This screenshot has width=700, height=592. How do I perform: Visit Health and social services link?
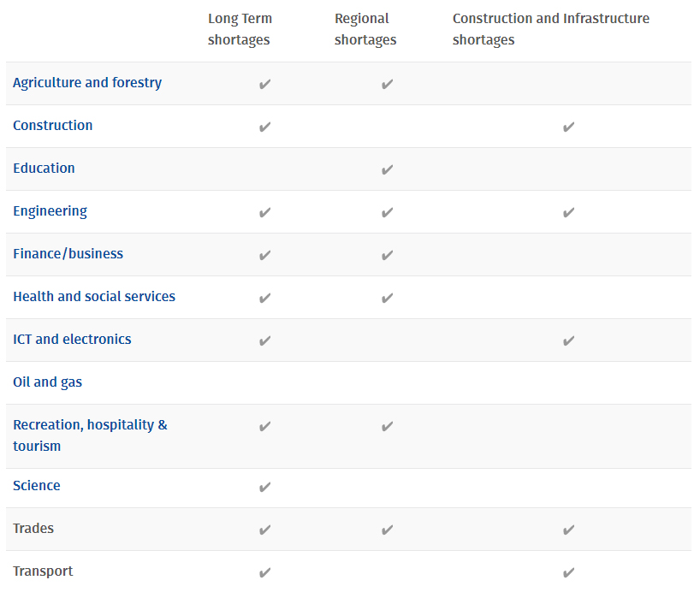94,297
